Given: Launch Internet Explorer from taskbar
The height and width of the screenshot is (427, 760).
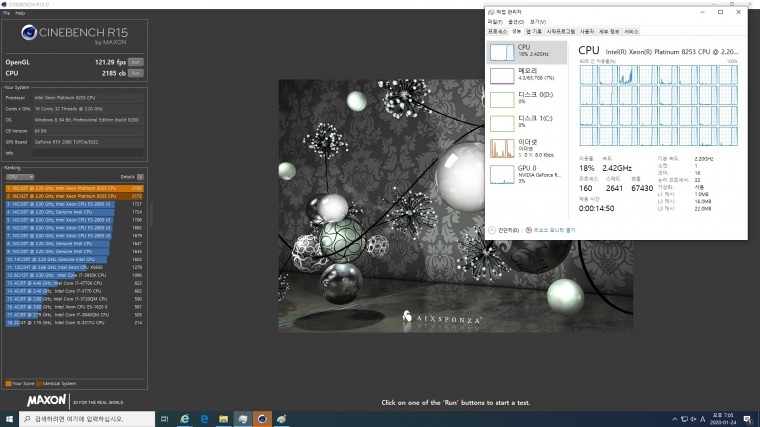Looking at the screenshot, I should point(185,419).
